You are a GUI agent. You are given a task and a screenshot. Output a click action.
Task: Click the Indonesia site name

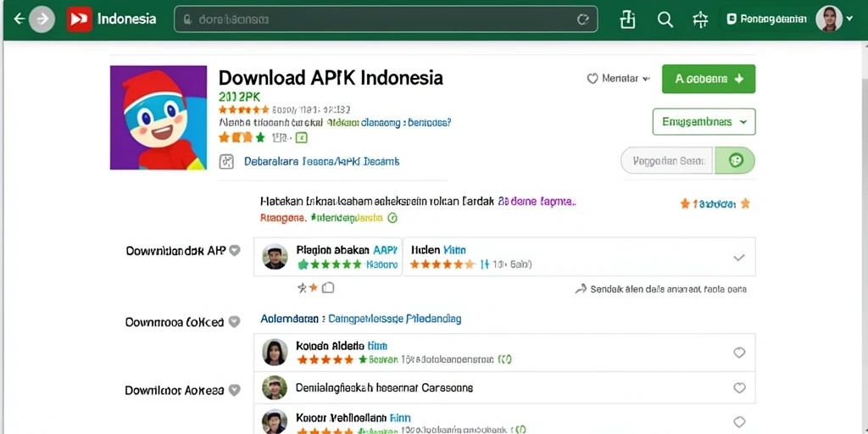pos(127,19)
